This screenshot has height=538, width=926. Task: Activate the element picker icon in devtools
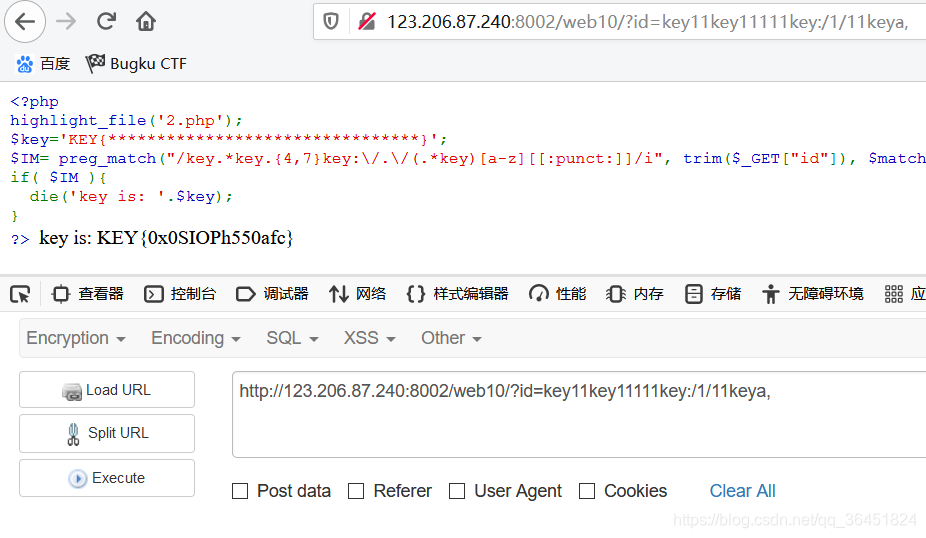click(x=20, y=294)
